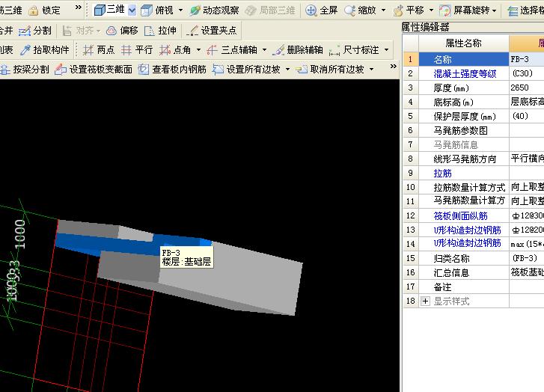Click the 拉筋 property link
This screenshot has height=392, width=544.
(442, 173)
